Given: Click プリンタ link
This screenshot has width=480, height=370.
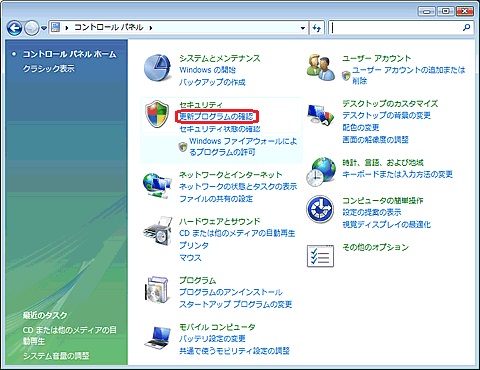Looking at the screenshot, I should click(194, 245).
